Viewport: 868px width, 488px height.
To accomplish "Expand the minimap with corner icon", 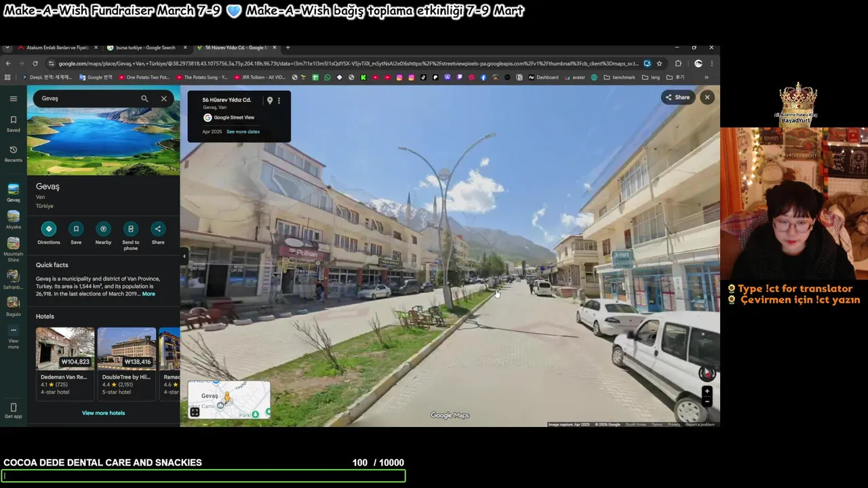I will (195, 412).
